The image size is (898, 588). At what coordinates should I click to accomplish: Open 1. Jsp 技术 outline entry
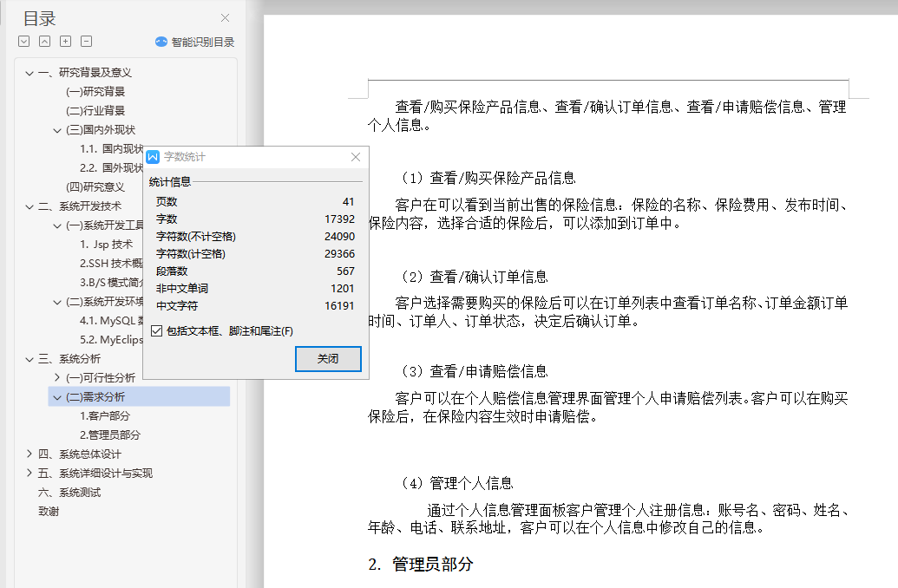click(x=106, y=245)
